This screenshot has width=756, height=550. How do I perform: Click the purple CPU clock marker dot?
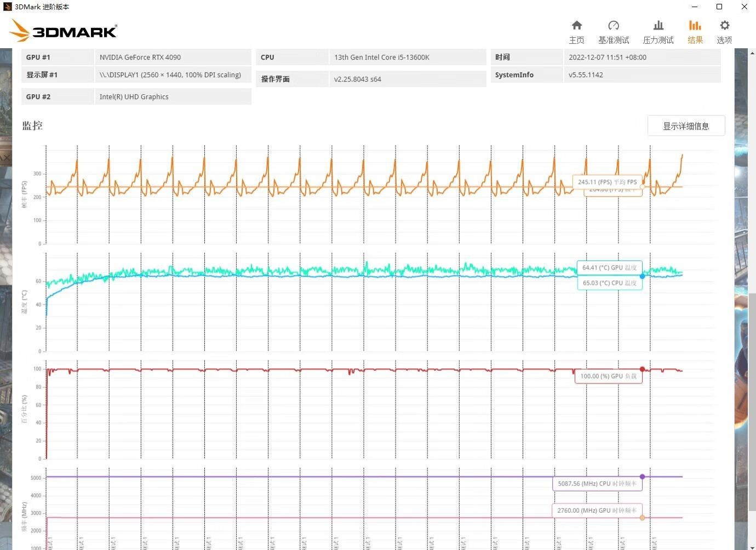(642, 477)
